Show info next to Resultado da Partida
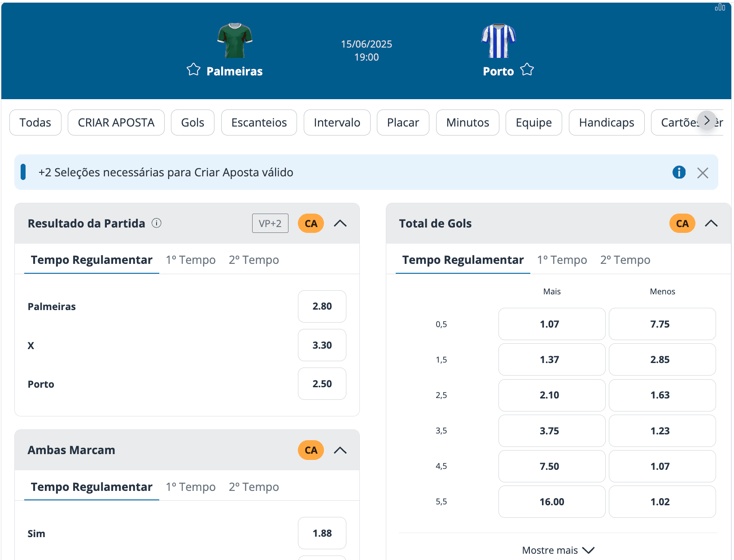Image resolution: width=734 pixels, height=560 pixels. tap(157, 223)
